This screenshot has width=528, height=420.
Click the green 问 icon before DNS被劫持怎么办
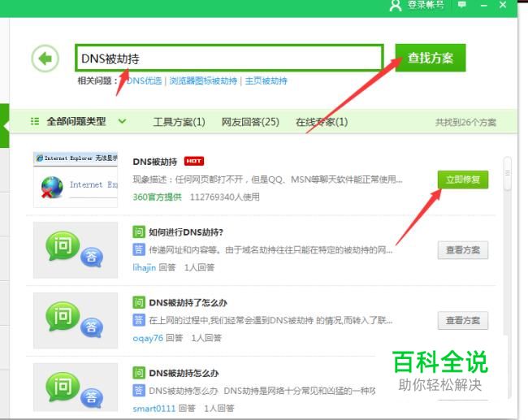pyautogui.click(x=139, y=373)
